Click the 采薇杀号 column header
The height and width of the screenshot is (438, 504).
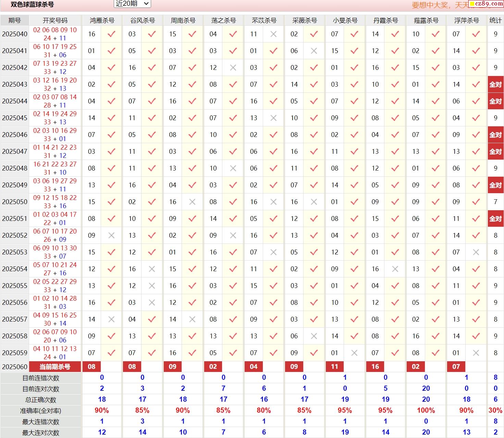(x=305, y=21)
